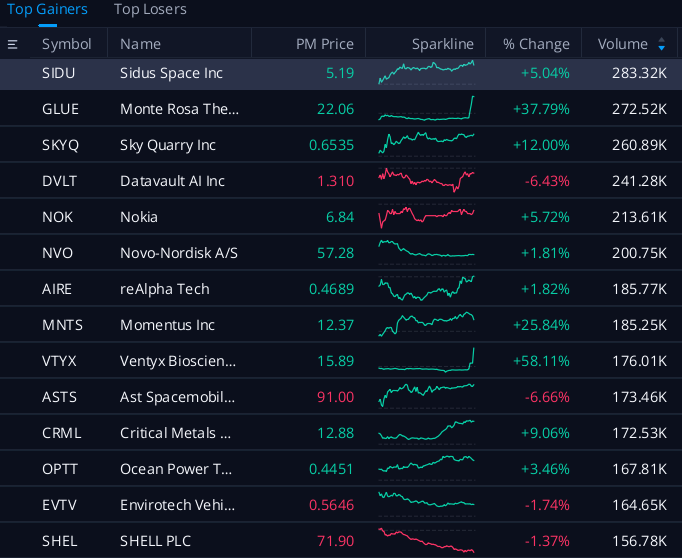Click the +25.84% change value
The width and height of the screenshot is (682, 558).
tap(541, 325)
